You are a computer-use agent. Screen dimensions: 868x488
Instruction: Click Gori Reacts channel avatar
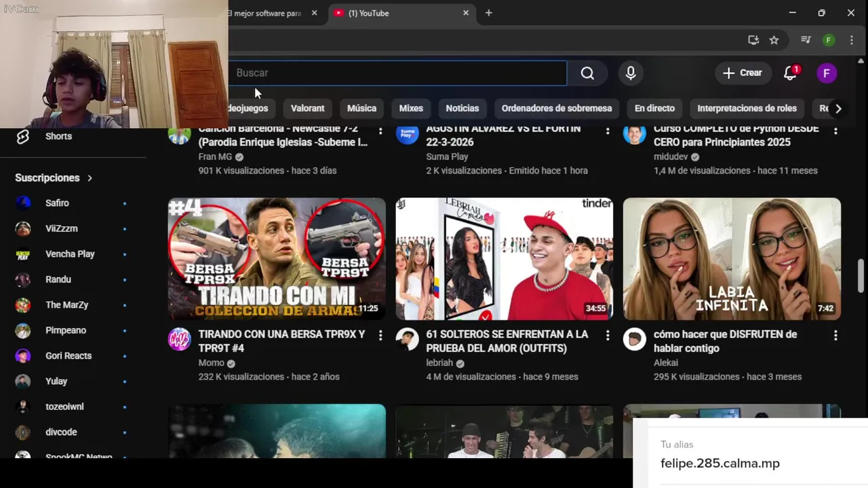click(23, 356)
